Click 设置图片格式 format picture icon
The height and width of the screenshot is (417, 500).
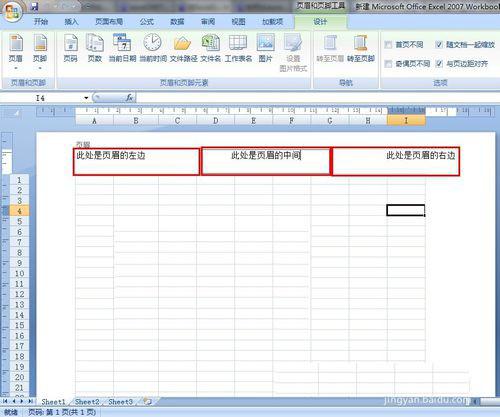[x=293, y=53]
